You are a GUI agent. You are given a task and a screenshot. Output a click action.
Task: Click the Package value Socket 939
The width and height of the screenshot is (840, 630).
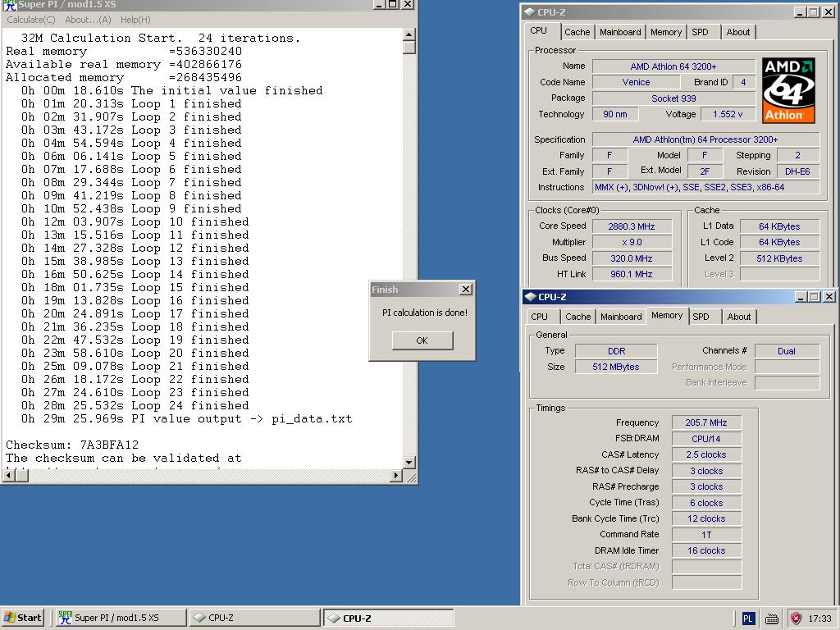coord(673,98)
